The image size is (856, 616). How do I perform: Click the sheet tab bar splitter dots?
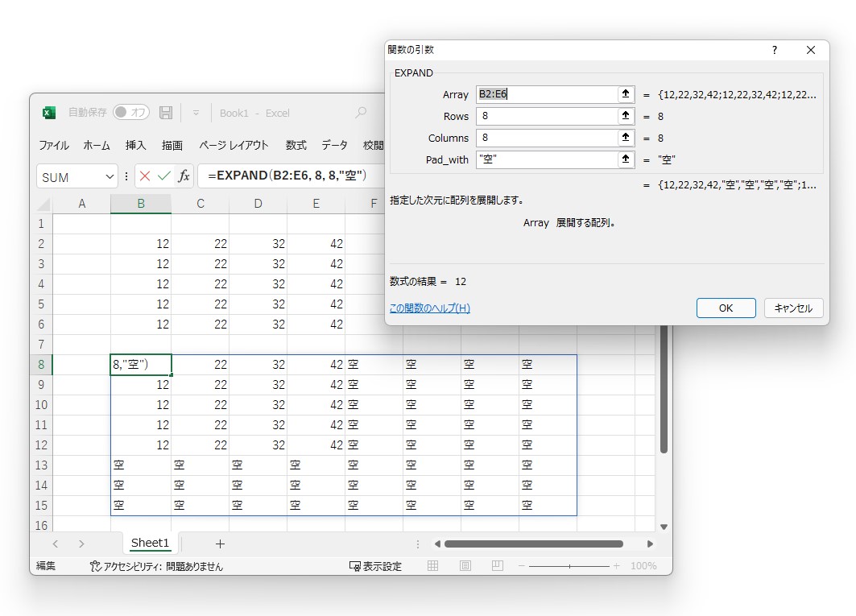click(x=418, y=544)
